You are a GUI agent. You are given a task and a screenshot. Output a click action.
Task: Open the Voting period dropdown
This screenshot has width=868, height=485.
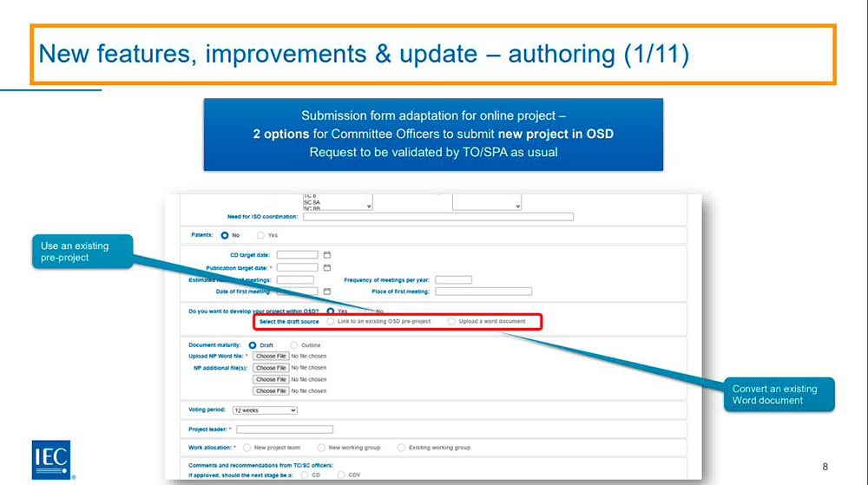(x=265, y=410)
